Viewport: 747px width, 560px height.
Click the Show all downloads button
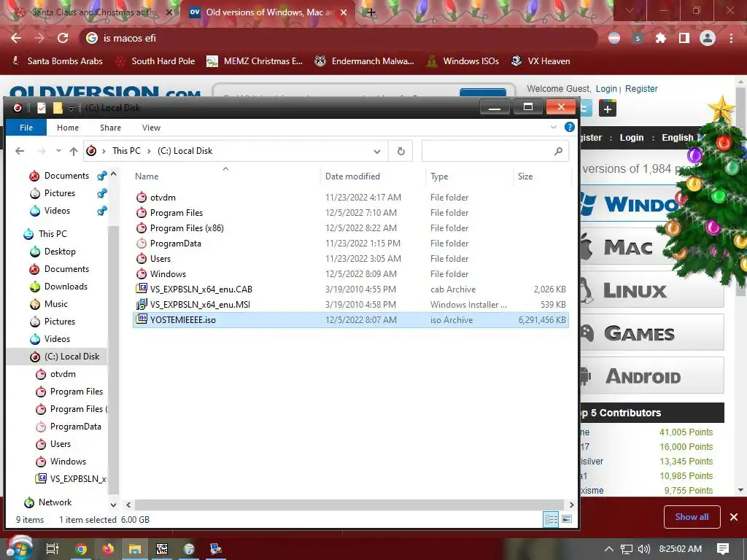pyautogui.click(x=692, y=517)
